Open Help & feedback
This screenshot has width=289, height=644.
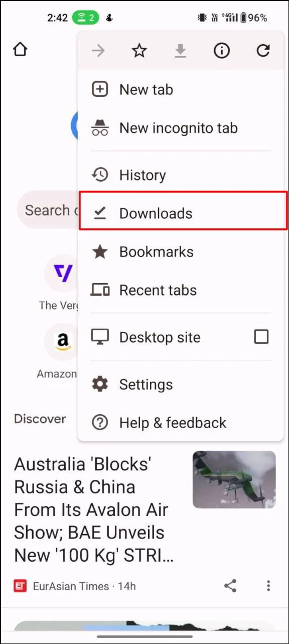181,423
